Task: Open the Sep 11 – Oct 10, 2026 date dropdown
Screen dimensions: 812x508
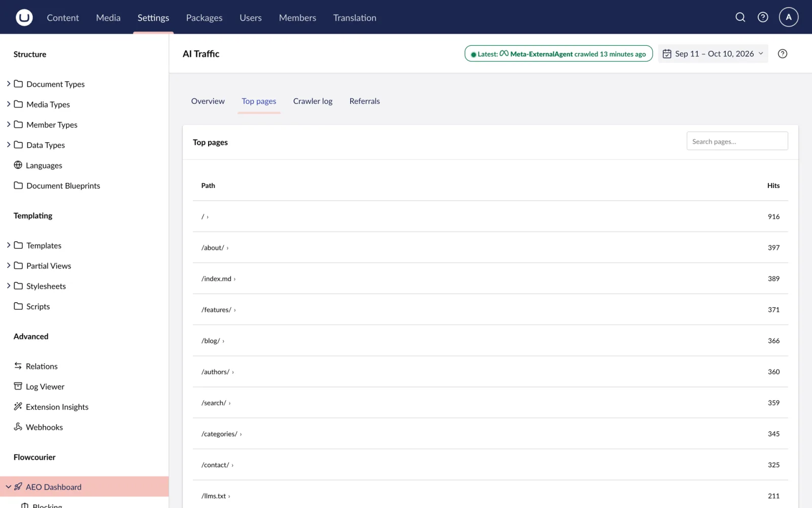Action: pyautogui.click(x=713, y=54)
